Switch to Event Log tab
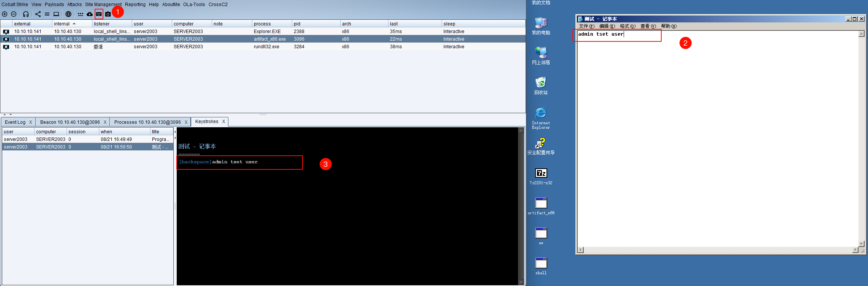Screen dimensions: 868x286 tap(15, 122)
